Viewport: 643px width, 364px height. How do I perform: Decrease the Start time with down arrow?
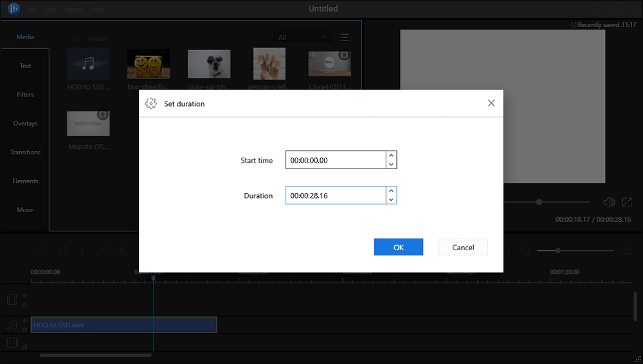tap(391, 165)
